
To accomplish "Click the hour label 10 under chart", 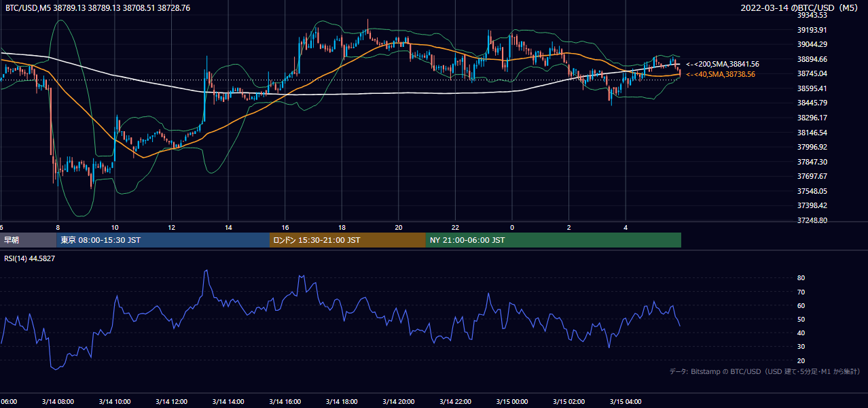I will [x=115, y=228].
